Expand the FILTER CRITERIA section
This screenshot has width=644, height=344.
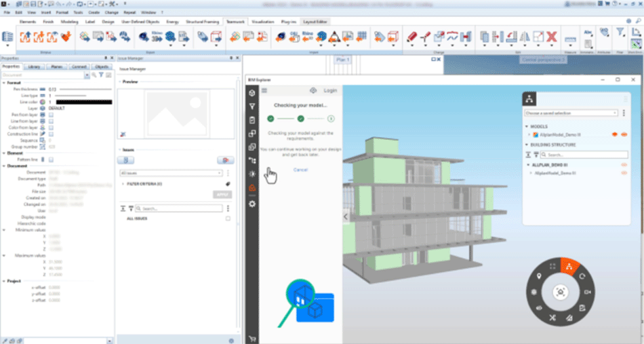122,184
